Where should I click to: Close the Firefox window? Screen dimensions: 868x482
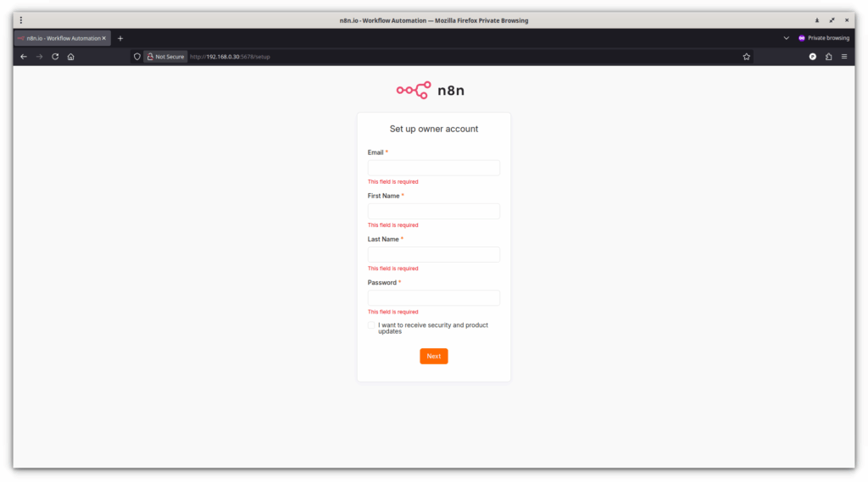coord(847,20)
